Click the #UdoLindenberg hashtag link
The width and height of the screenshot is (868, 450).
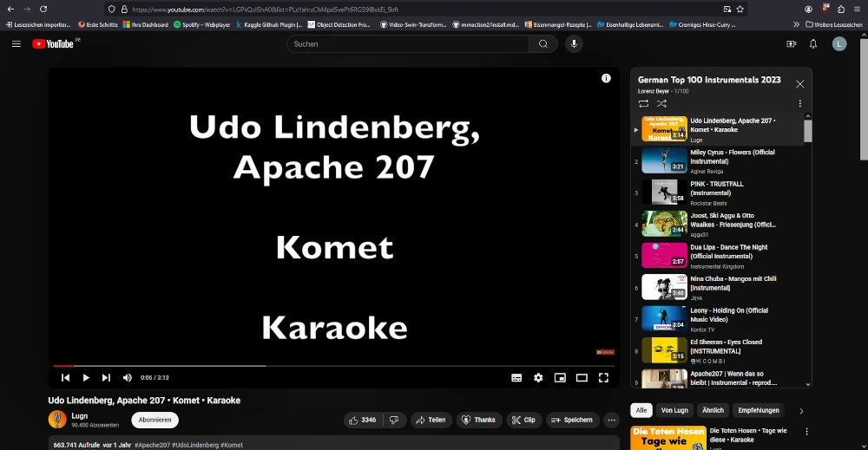tap(195, 445)
